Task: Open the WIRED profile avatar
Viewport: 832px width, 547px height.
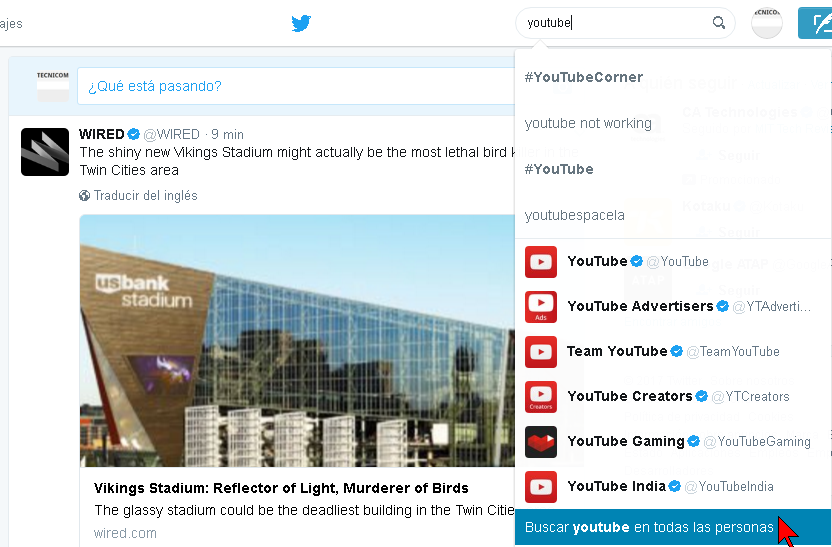Action: click(x=45, y=152)
